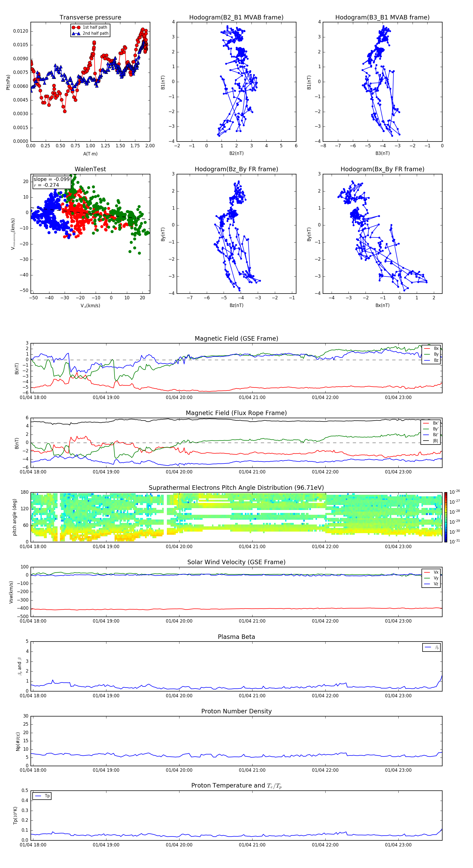
Task: Click 'pitch angle (deg)' axis label
Action: tap(14, 517)
